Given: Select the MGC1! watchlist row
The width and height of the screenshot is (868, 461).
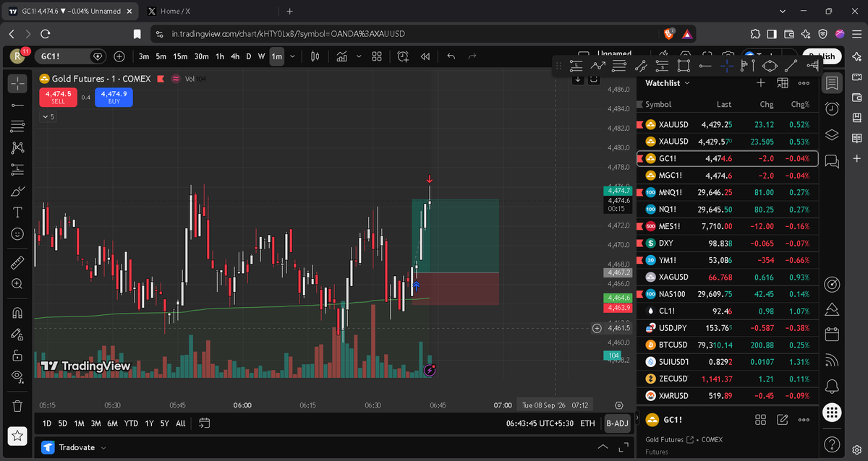Looking at the screenshot, I should click(727, 176).
